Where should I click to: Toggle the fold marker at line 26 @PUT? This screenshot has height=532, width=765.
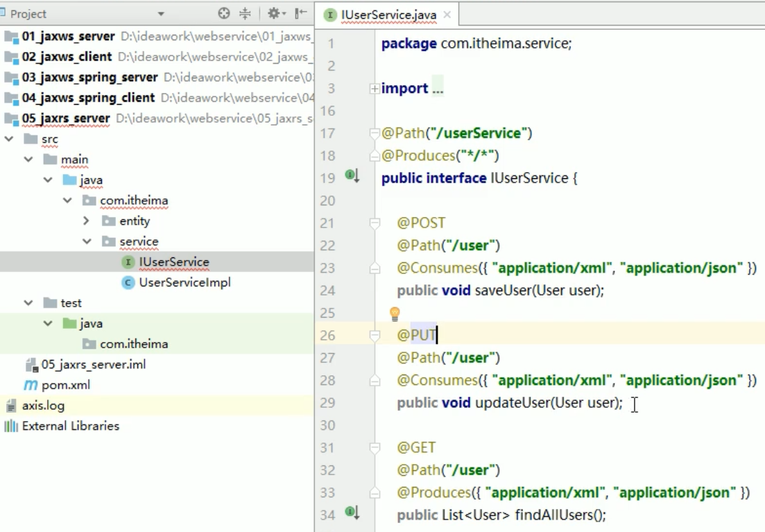(x=375, y=335)
